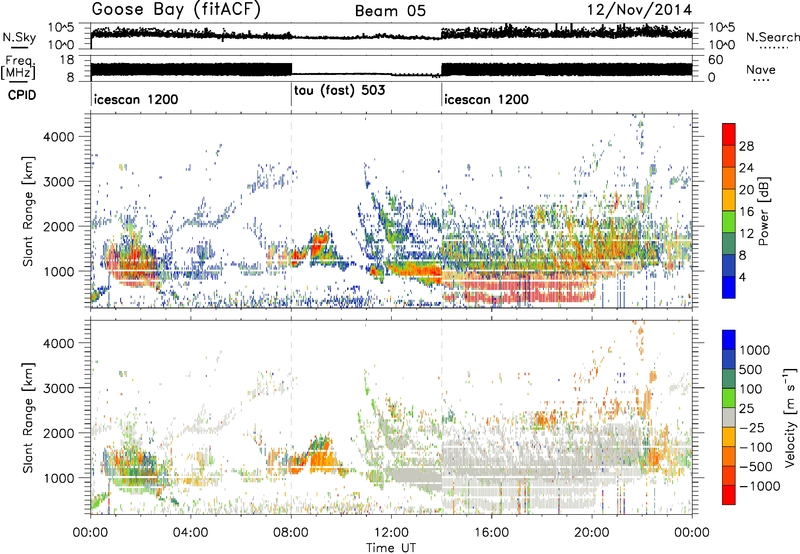The image size is (800, 554).
Task: Select the 1000 tick on Velocity colorbar
Action: tap(755, 350)
